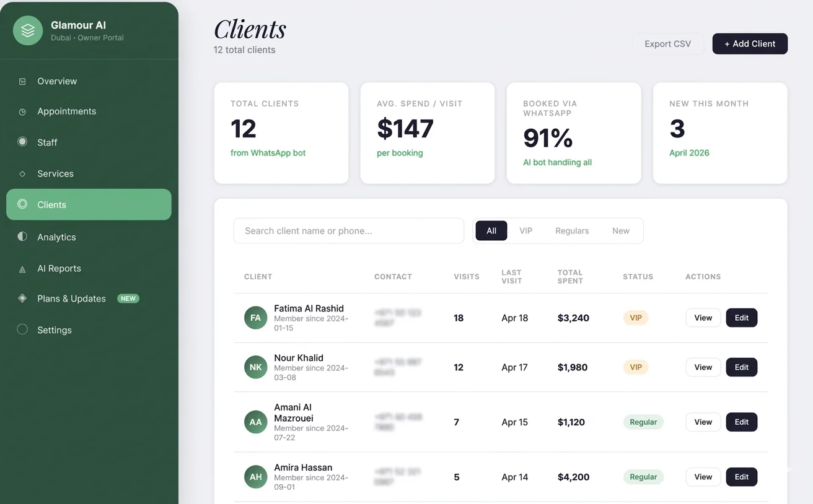Click the TOTAL SPENT column header
The image size is (813, 504).
tap(570, 277)
